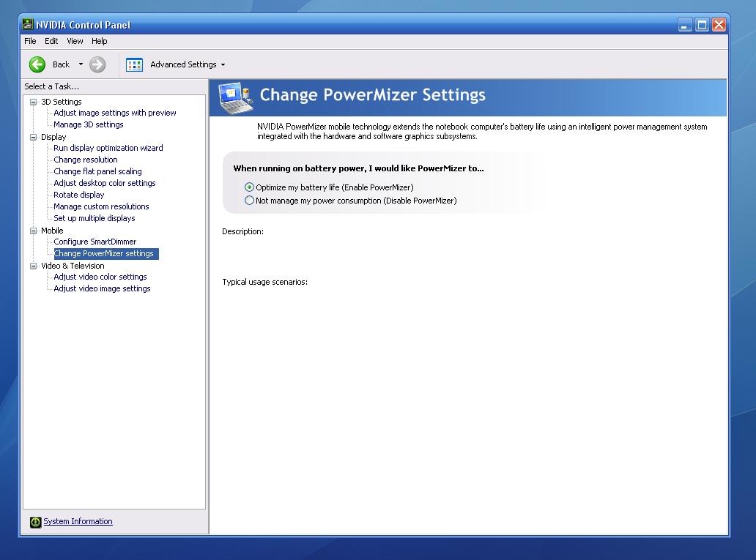The width and height of the screenshot is (756, 560).
Task: Select Optimize my battery life radio button
Action: (249, 187)
